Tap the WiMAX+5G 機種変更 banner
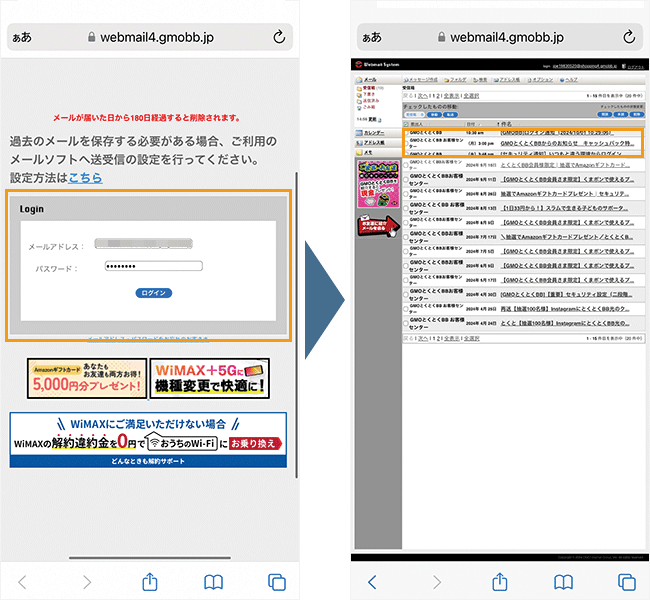 coord(209,378)
